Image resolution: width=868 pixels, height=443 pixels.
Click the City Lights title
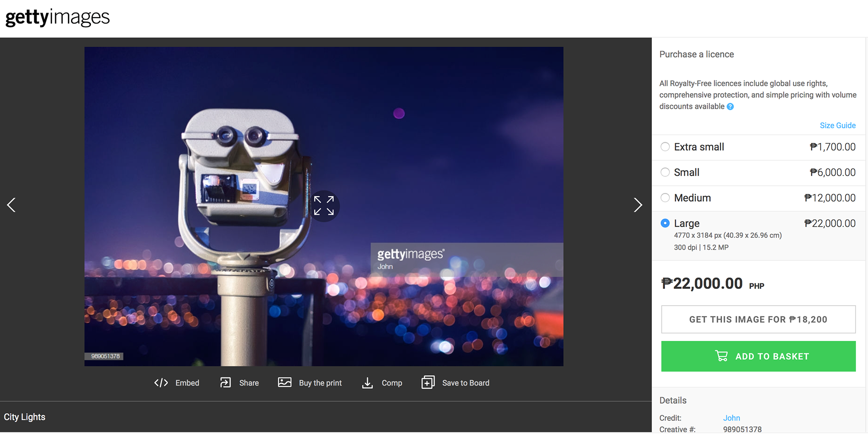point(25,417)
